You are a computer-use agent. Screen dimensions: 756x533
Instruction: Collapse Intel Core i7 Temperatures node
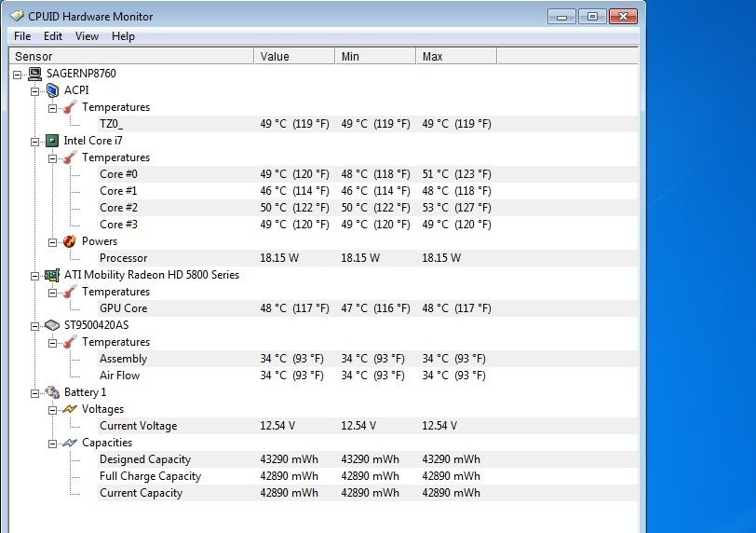click(x=52, y=158)
